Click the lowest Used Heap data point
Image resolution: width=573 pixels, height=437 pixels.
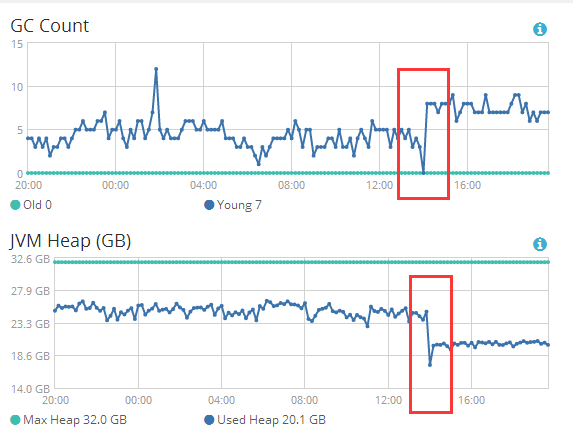click(430, 365)
